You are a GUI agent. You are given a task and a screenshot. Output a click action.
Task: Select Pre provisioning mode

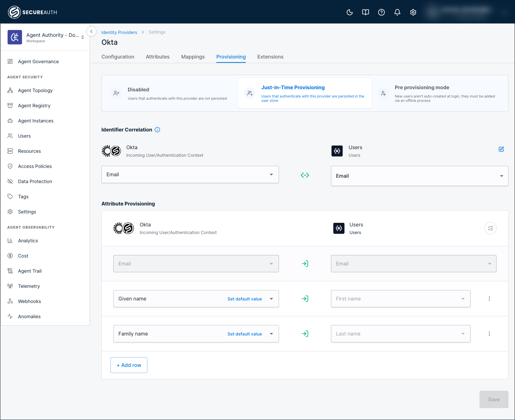439,94
